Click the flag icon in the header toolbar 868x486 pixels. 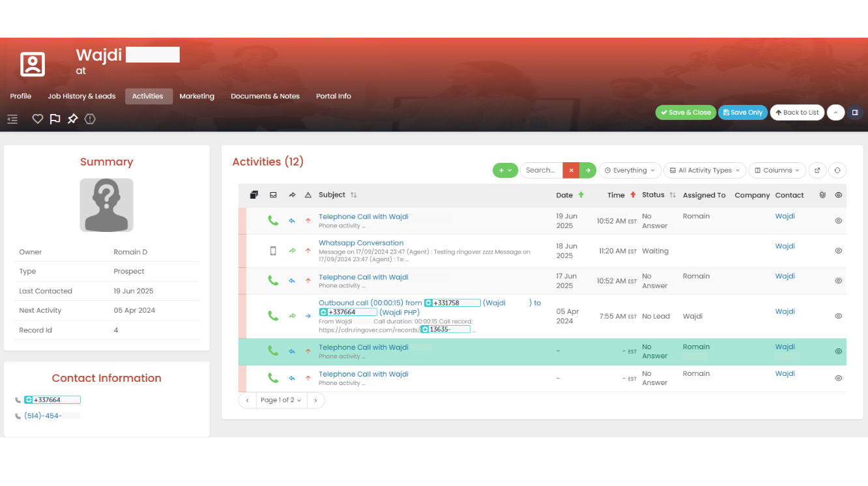tap(55, 119)
